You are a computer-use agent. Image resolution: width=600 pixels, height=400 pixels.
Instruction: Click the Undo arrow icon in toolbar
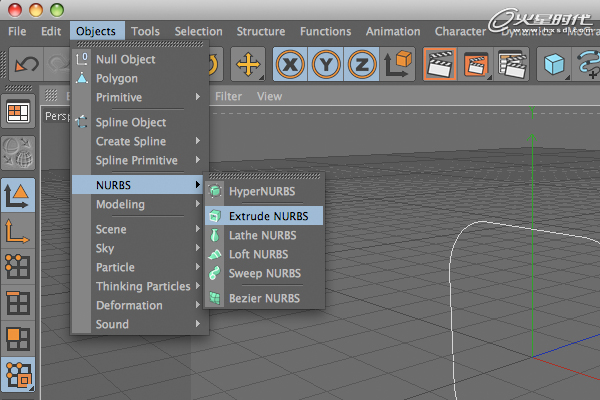pyautogui.click(x=27, y=65)
